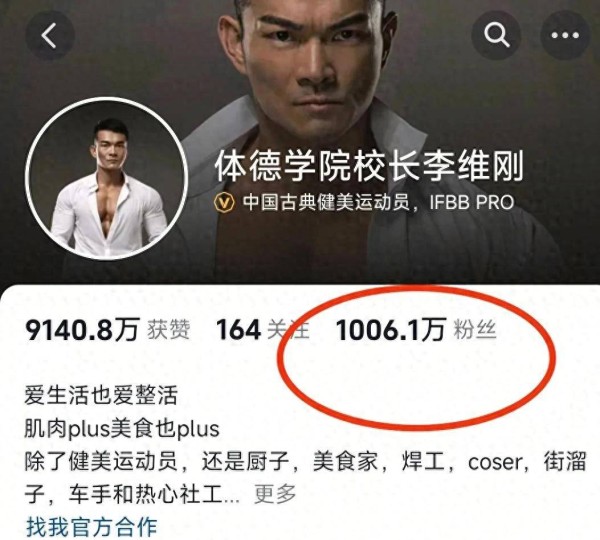Tap the verification text 中国古典健美运动员, IFBB PRO

pyautogui.click(x=378, y=202)
